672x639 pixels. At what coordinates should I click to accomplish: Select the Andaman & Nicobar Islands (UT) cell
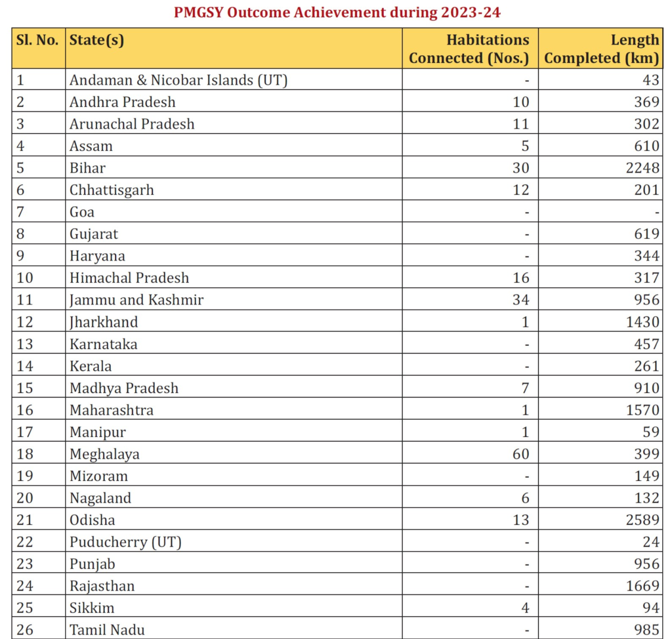click(178, 80)
